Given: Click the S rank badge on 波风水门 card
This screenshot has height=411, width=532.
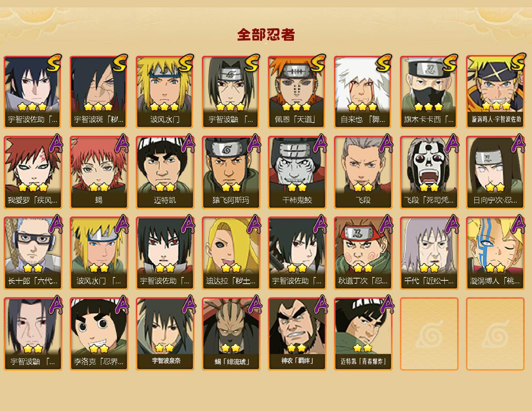Looking at the screenshot, I should 186,63.
